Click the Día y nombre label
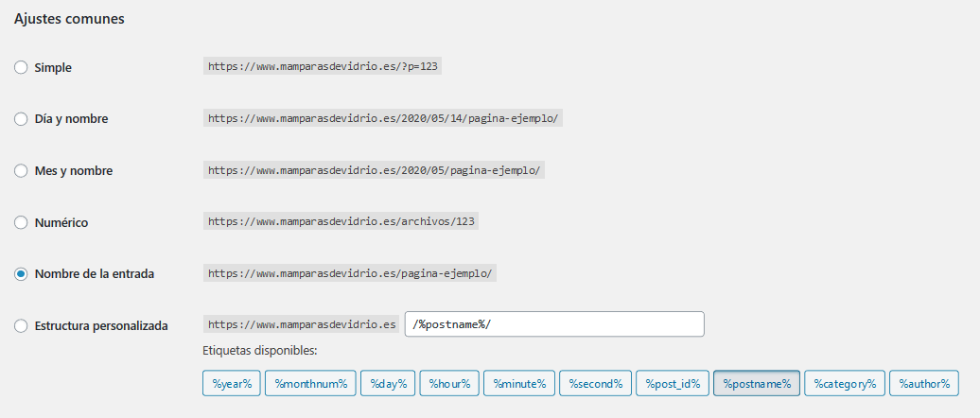Screen dimensions: 980x418 [x=71, y=119]
